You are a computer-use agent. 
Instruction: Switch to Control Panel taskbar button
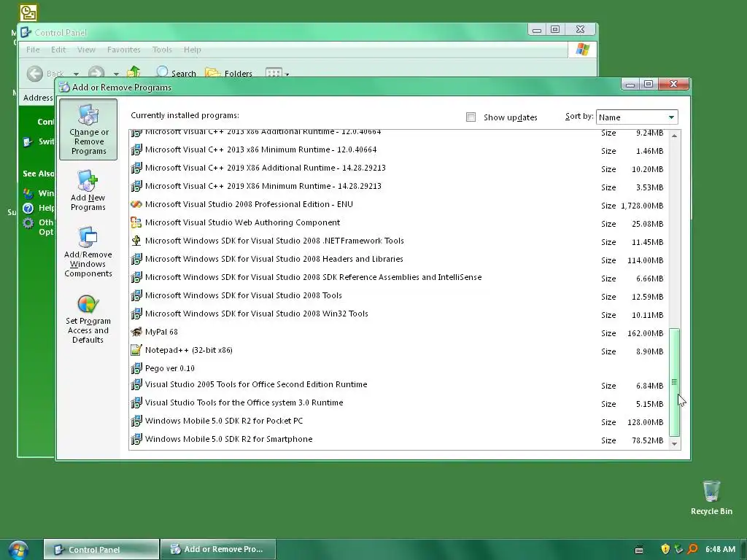pos(101,550)
